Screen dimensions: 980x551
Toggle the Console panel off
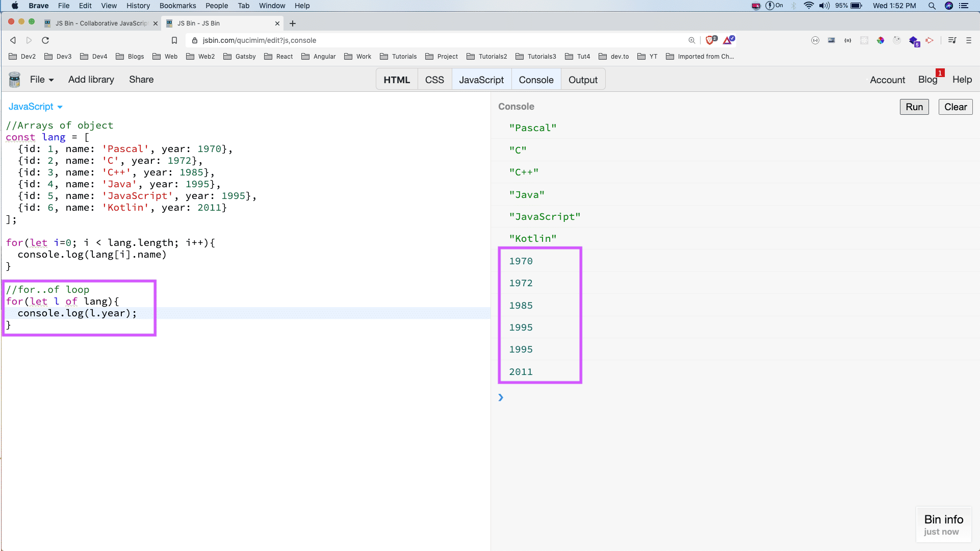536,80
